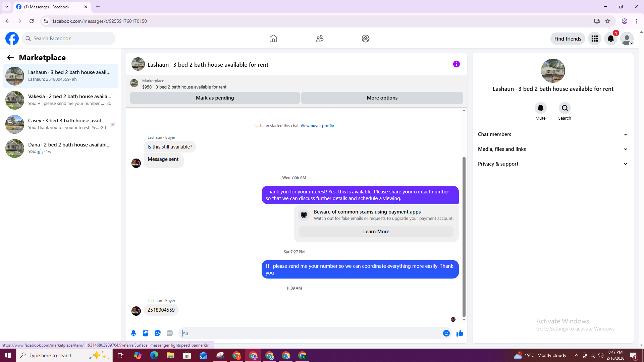644x362 pixels.
Task: Bookmark this page with the star icon
Action: coord(608,21)
